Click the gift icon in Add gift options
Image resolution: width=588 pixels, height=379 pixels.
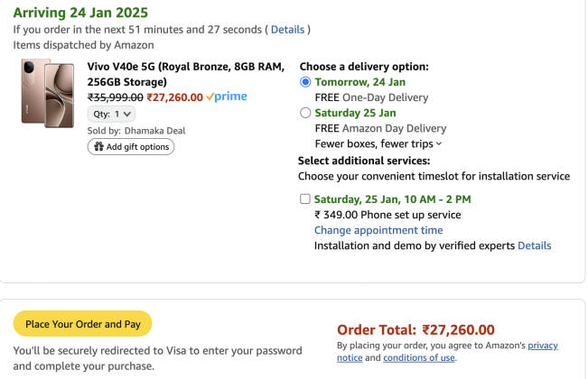point(98,147)
